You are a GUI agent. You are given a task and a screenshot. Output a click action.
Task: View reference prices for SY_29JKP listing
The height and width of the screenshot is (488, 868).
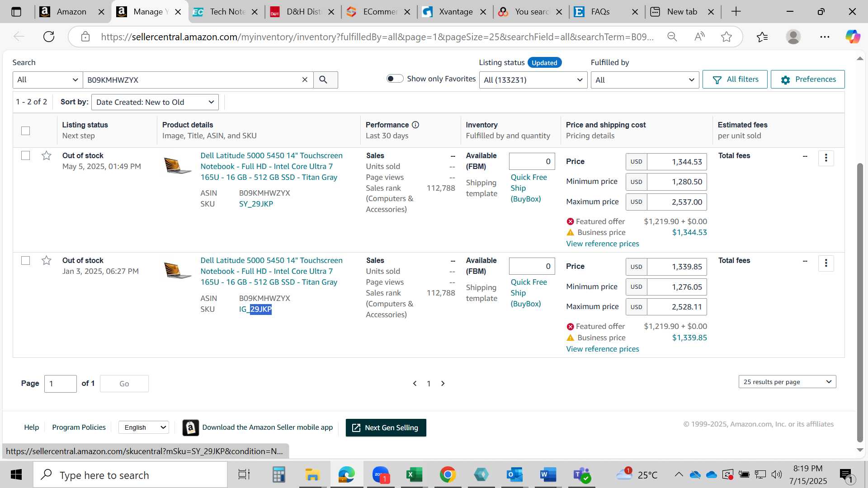[603, 244]
